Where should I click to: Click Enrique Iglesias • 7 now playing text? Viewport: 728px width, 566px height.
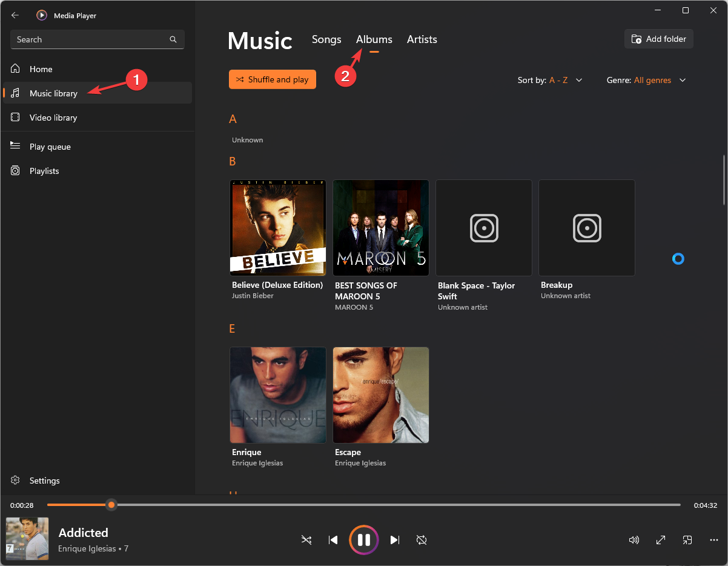93,548
